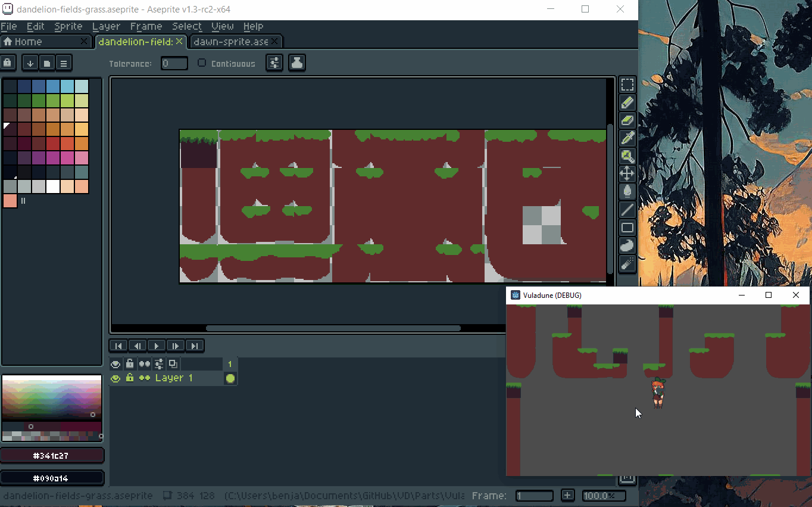This screenshot has height=507, width=812.
Task: Enable the Contiguous checkbox
Action: [202, 63]
